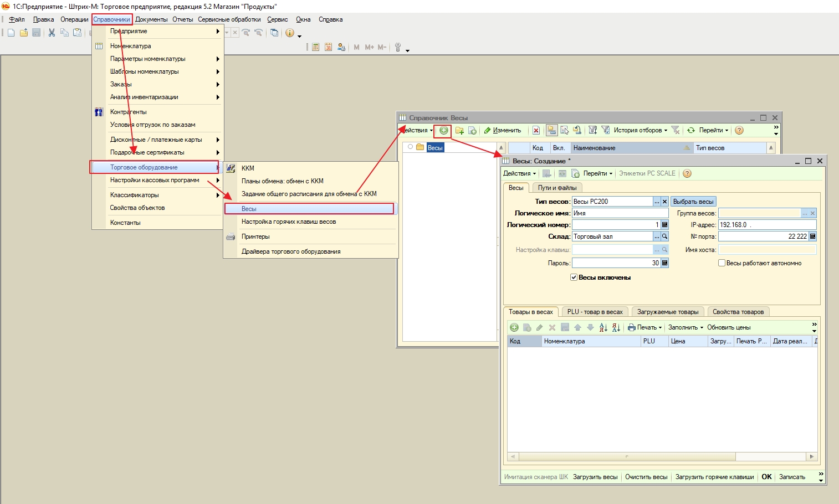839x504 pixels.
Task: Click the help icon in Весы: Создание toolbar
Action: click(687, 173)
